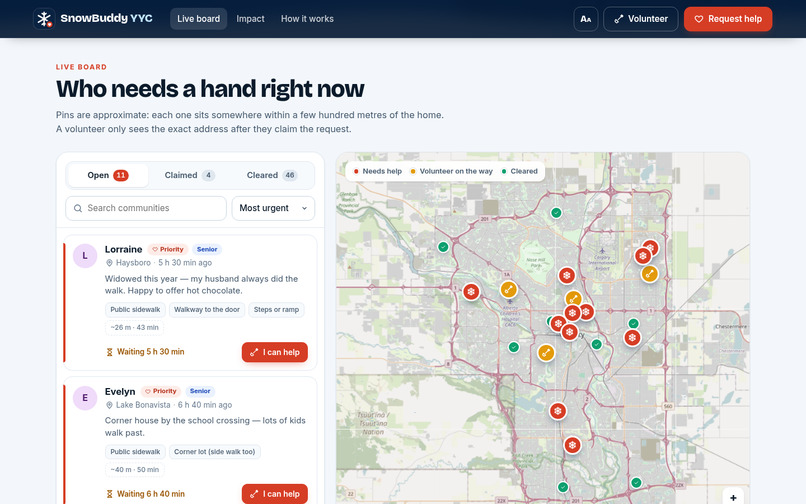This screenshot has height=504, width=806.
Task: Switch to the Cleared tab
Action: [271, 175]
